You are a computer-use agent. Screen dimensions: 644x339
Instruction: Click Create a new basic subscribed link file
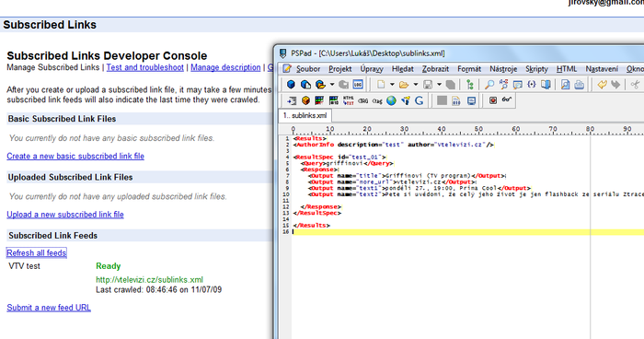click(75, 157)
